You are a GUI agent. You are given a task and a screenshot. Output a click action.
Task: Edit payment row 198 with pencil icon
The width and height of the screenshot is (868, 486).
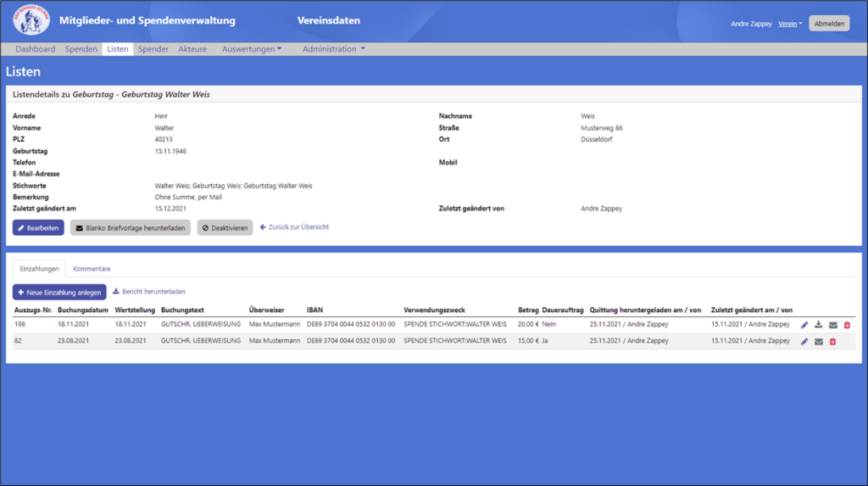804,325
